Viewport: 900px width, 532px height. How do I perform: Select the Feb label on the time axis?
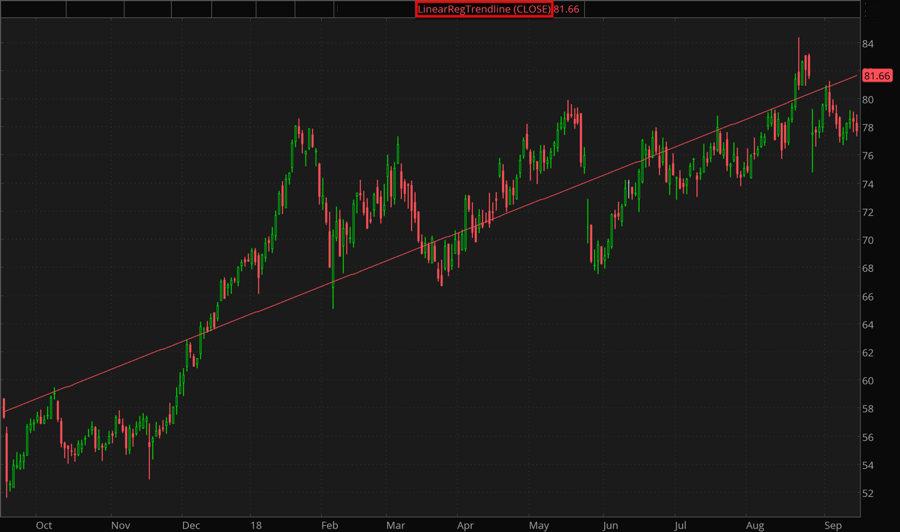click(328, 523)
